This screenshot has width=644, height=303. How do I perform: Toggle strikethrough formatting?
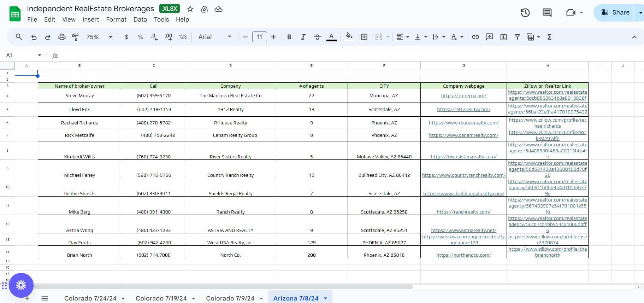click(317, 37)
